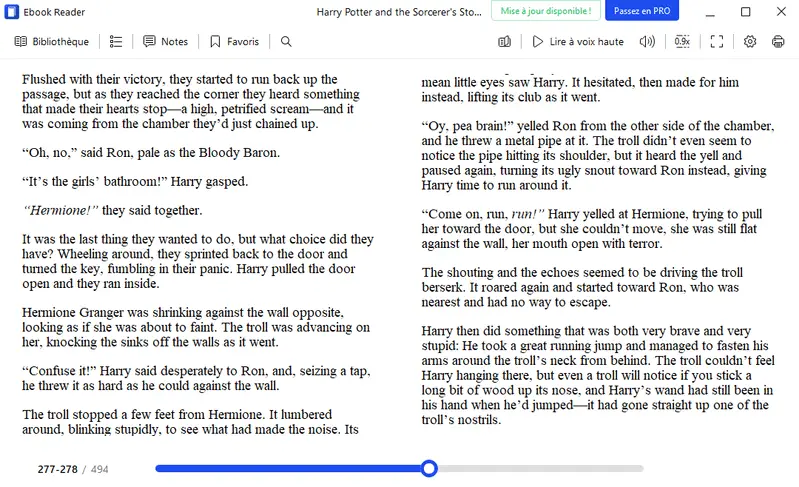Image resolution: width=799 pixels, height=487 pixels.
Task: Click paragraph beginning "The shouting and the echoes"
Action: click(x=582, y=287)
